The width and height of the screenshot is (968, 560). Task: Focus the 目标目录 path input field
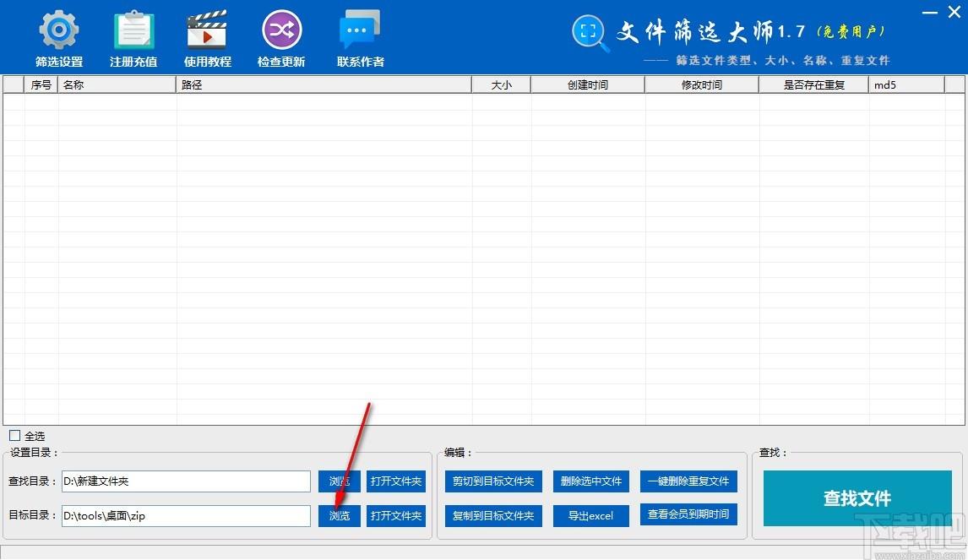[186, 515]
